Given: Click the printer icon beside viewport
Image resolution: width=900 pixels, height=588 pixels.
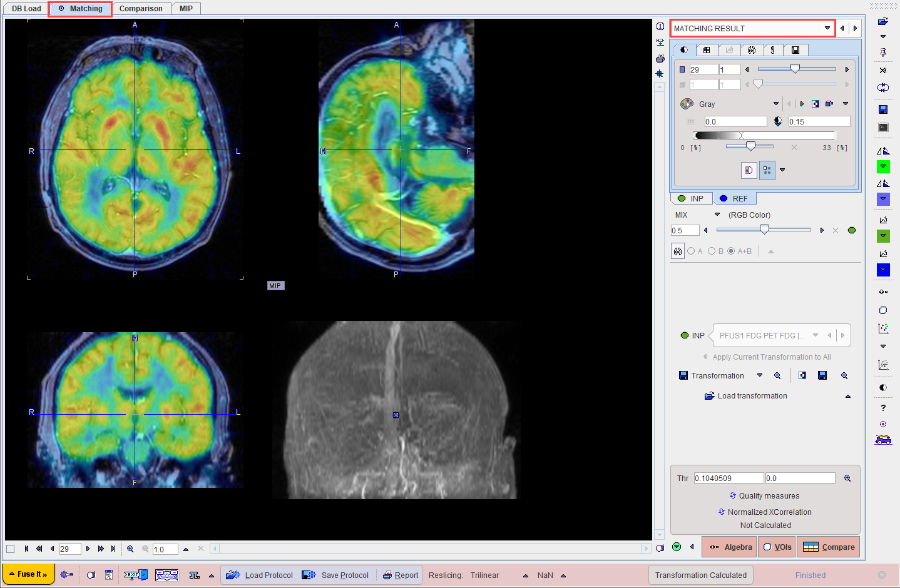Looking at the screenshot, I should [660, 58].
